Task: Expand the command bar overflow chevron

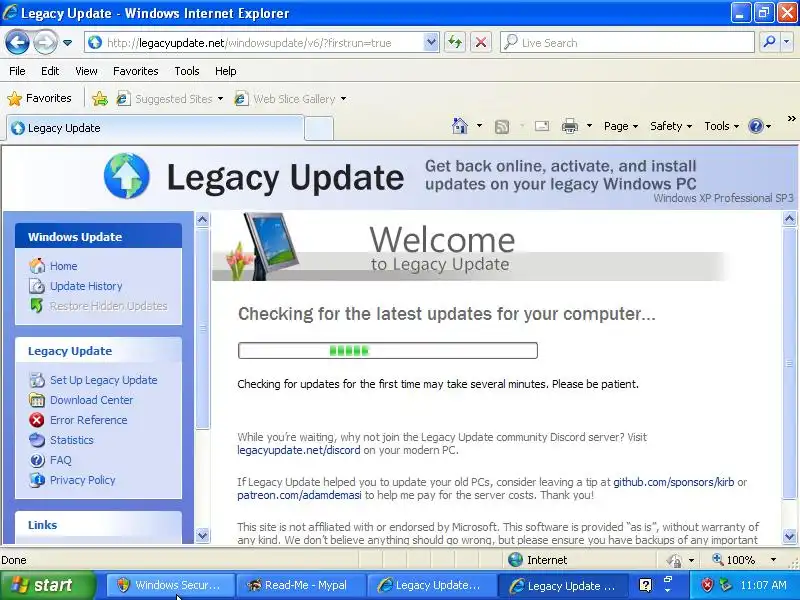Action: tap(791, 118)
